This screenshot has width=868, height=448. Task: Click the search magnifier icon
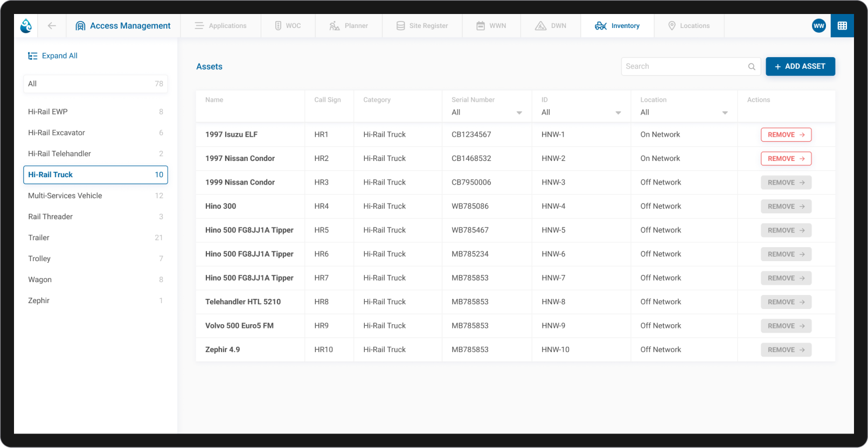(x=751, y=67)
